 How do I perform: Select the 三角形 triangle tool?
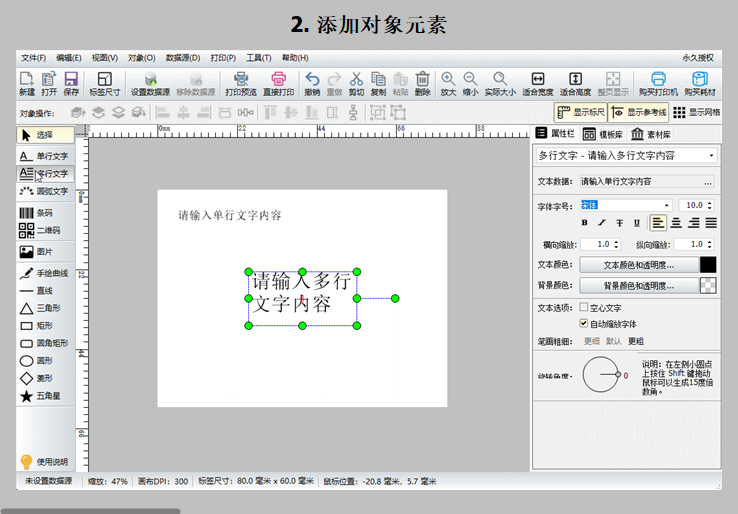(x=45, y=308)
